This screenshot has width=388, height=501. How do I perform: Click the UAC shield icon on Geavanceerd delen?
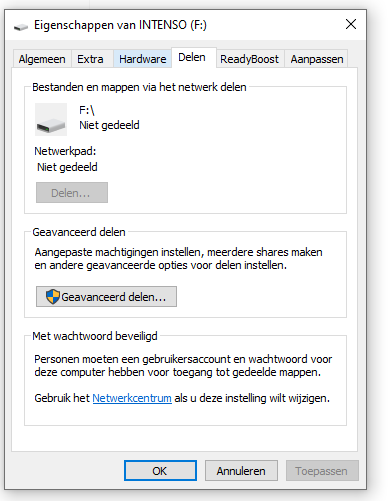pyautogui.click(x=53, y=296)
